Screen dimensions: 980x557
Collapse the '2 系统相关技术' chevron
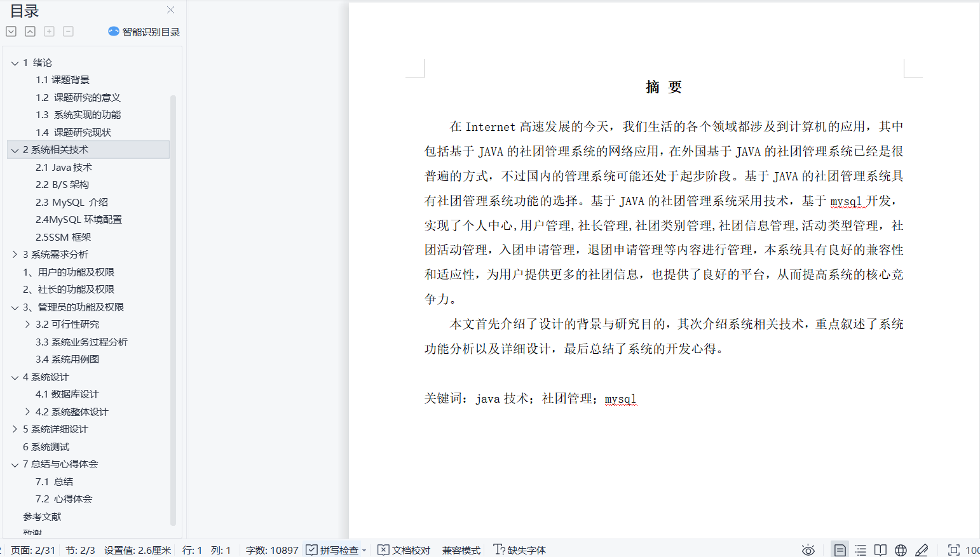(x=15, y=150)
